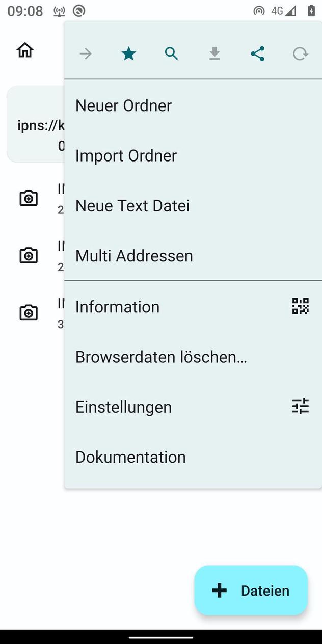The image size is (322, 644).
Task: Click the download icon in the popup toolbar
Action: [214, 53]
